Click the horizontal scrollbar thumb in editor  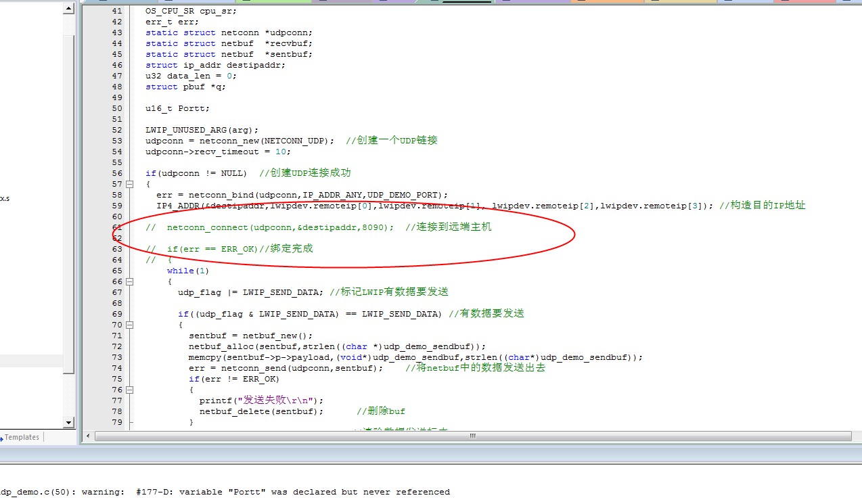[x=473, y=436]
